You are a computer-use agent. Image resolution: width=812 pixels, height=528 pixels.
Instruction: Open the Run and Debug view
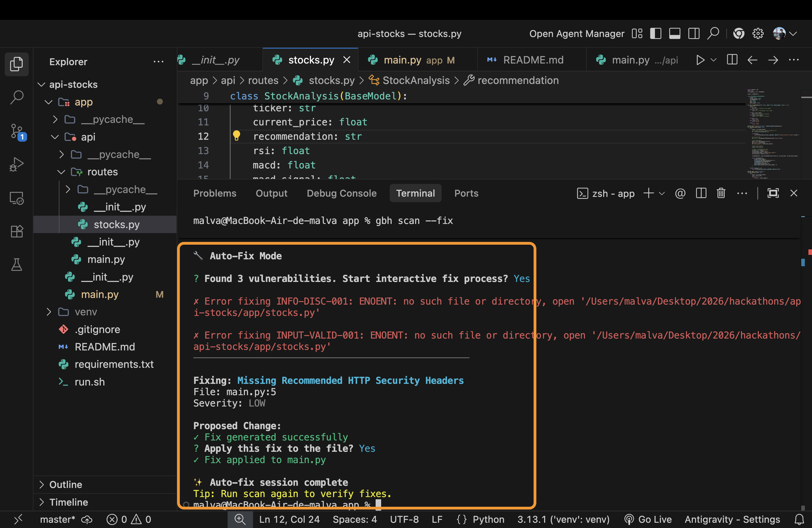coord(16,164)
